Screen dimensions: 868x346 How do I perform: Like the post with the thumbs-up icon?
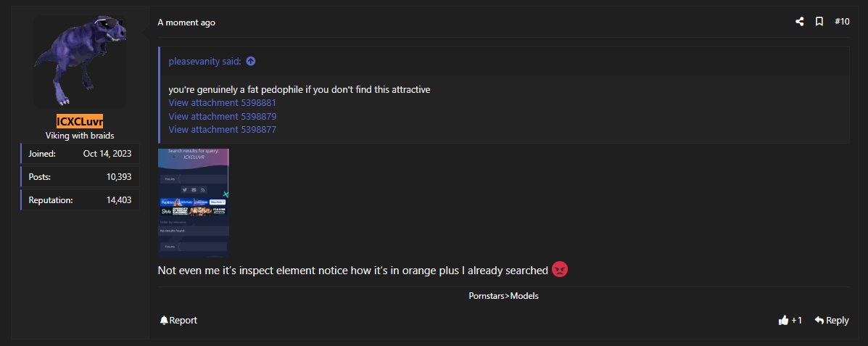(x=783, y=320)
